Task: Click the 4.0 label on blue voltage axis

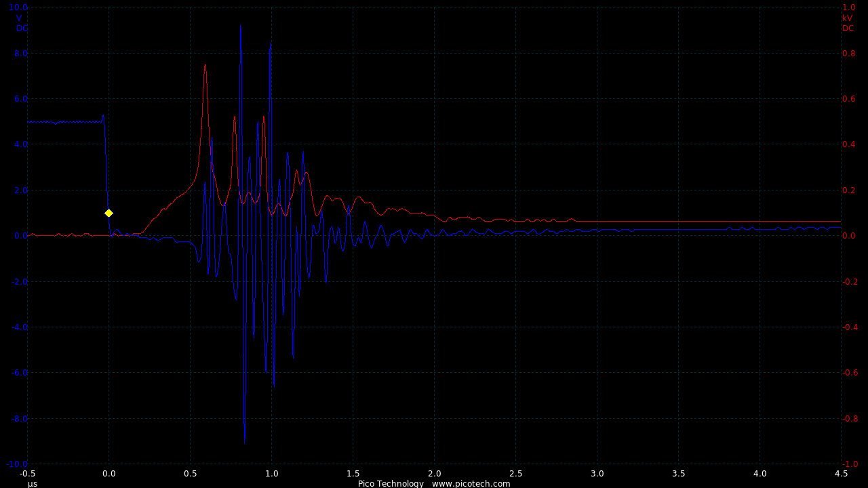Action: (21, 144)
